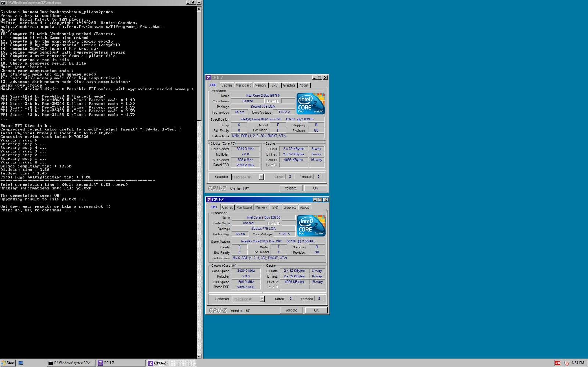Close the lower CPU-Z window
Viewport: 588px width, 367px height.
click(x=326, y=199)
